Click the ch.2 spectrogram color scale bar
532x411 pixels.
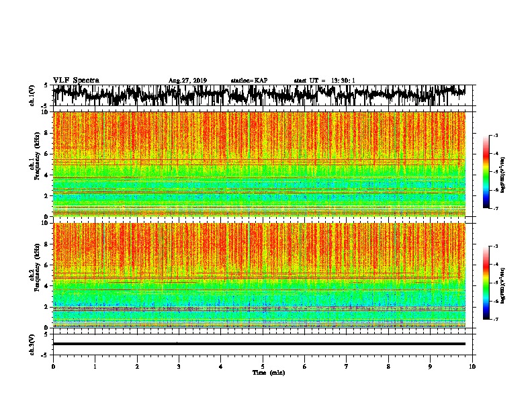(486, 283)
